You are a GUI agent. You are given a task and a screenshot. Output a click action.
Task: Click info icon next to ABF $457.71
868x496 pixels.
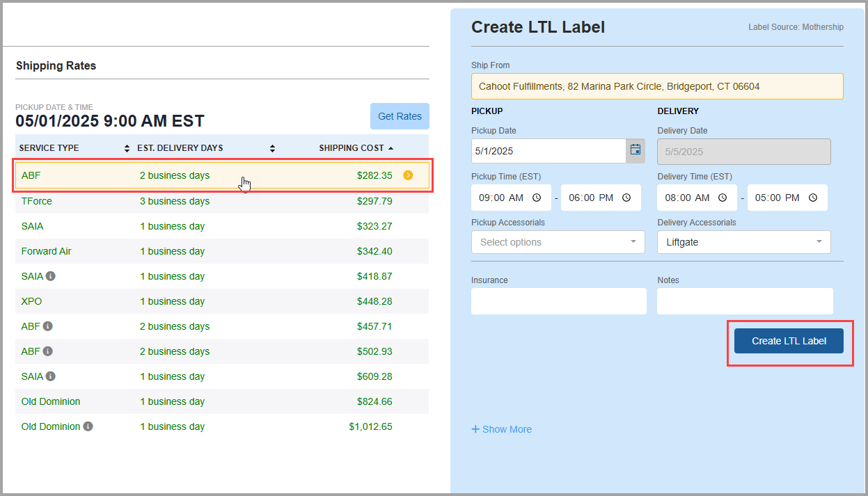pos(47,326)
